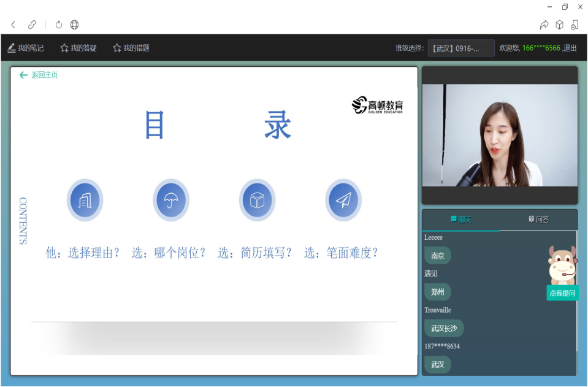The width and height of the screenshot is (588, 387).
Task: Click the globe icon in toolbar
Action: (74, 25)
